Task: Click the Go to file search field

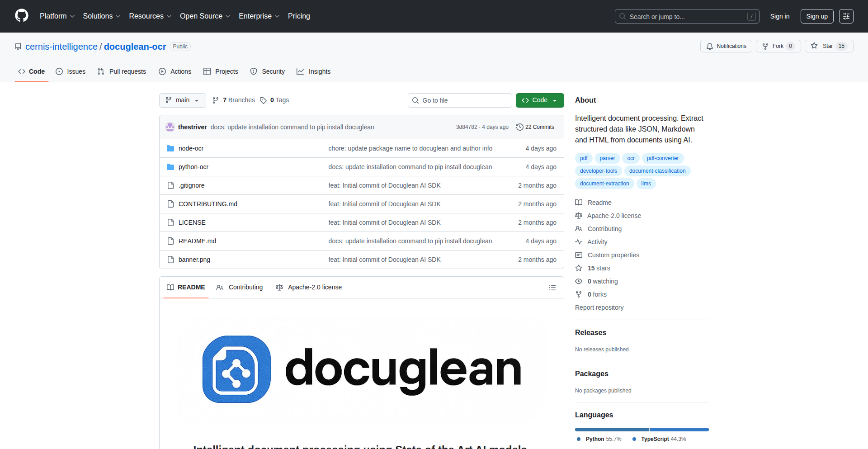Action: click(460, 100)
